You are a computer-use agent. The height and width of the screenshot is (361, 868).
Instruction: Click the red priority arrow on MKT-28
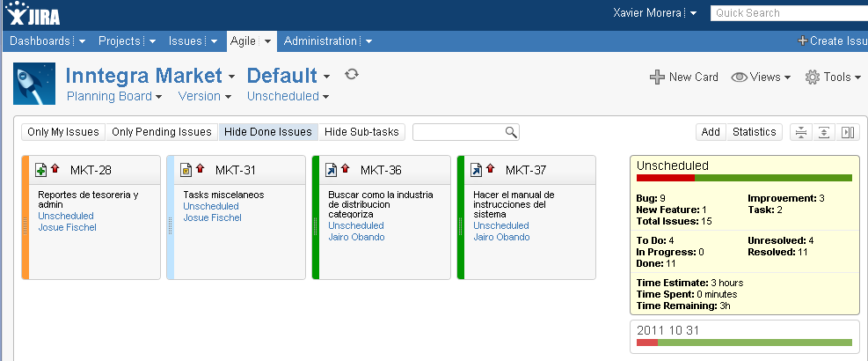(x=55, y=168)
